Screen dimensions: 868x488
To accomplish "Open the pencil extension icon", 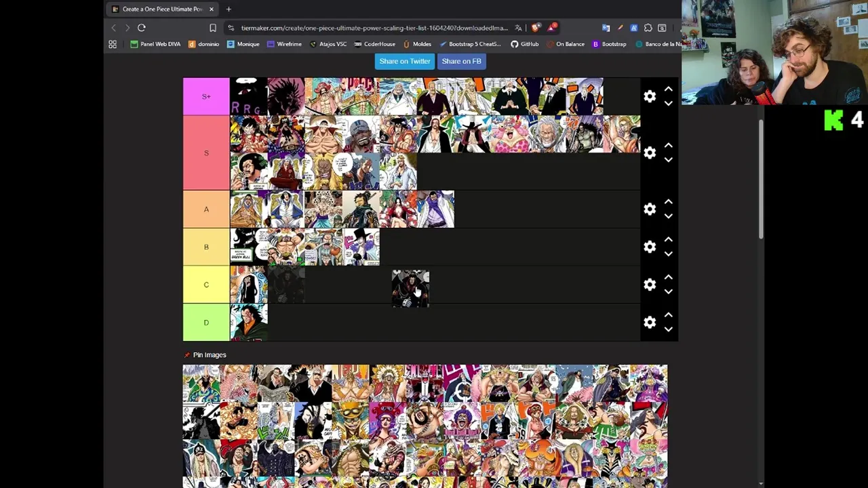I will (620, 28).
